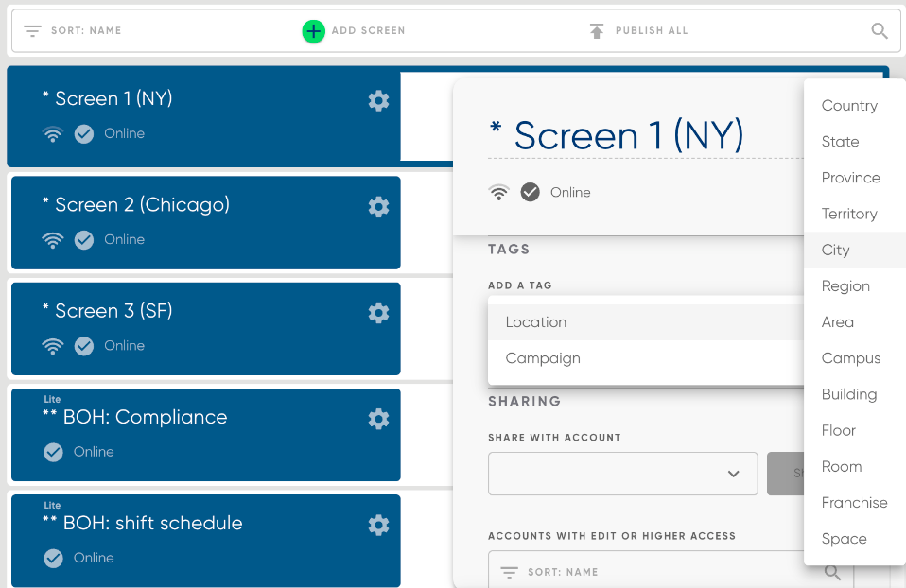
Task: Edit the Screen 1 (NY) title in detail panel
Action: click(617, 136)
